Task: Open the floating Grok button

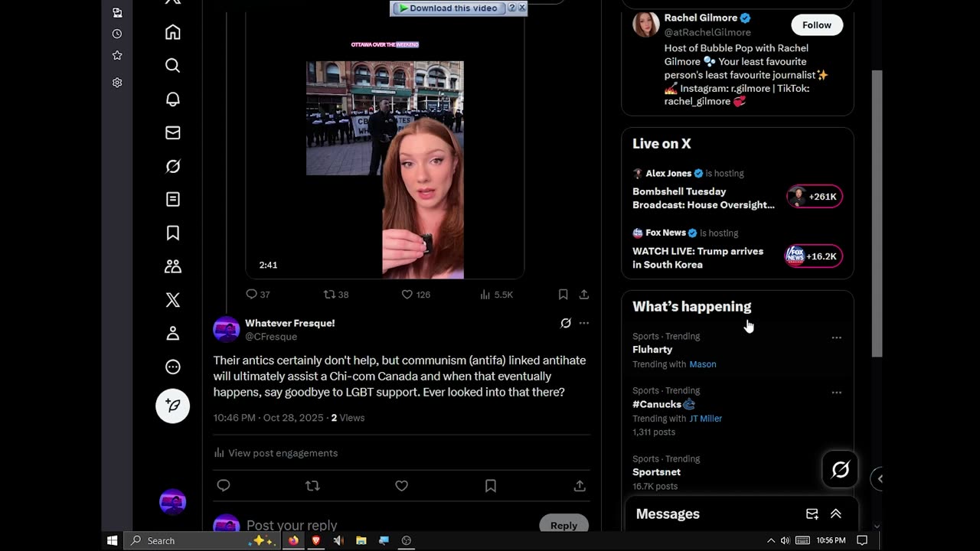Action: (840, 470)
